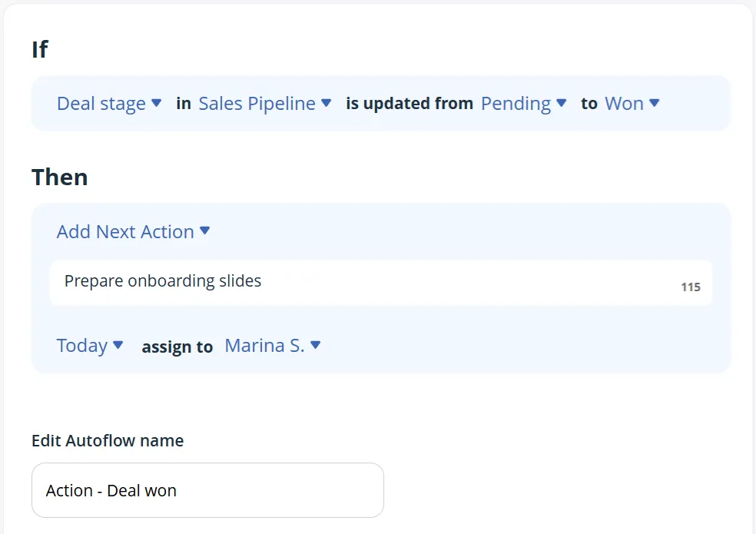The height and width of the screenshot is (534, 756).
Task: Click the Prepare onboarding slides text field
Action: [380, 283]
